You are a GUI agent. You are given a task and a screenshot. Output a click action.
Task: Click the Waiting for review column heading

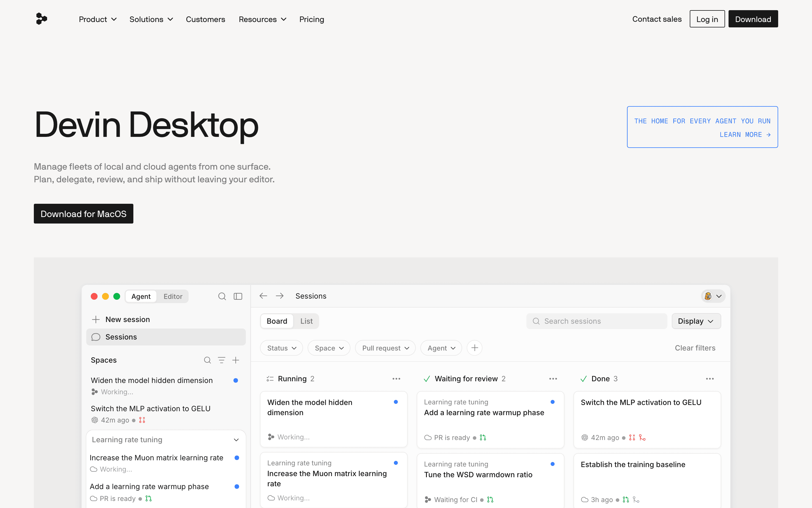tap(466, 379)
